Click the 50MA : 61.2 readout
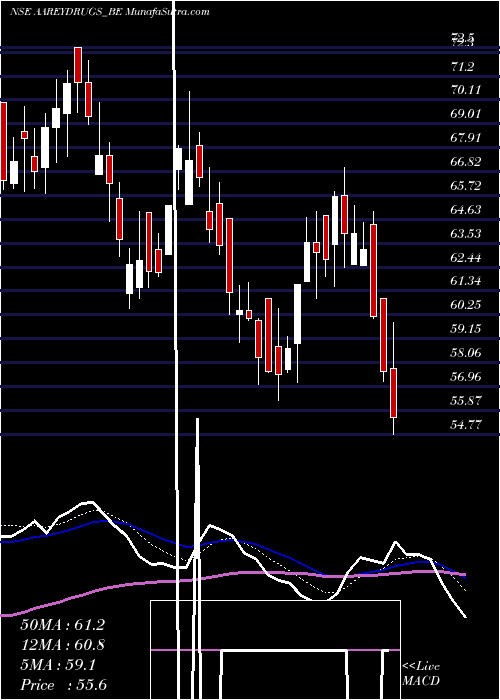This screenshot has width=500, height=700. point(62,625)
